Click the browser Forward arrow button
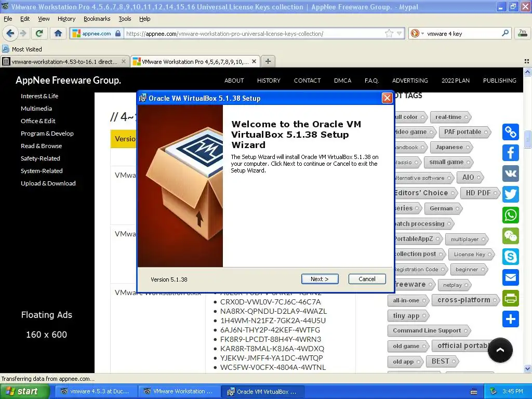This screenshot has height=399, width=532. pos(23,33)
